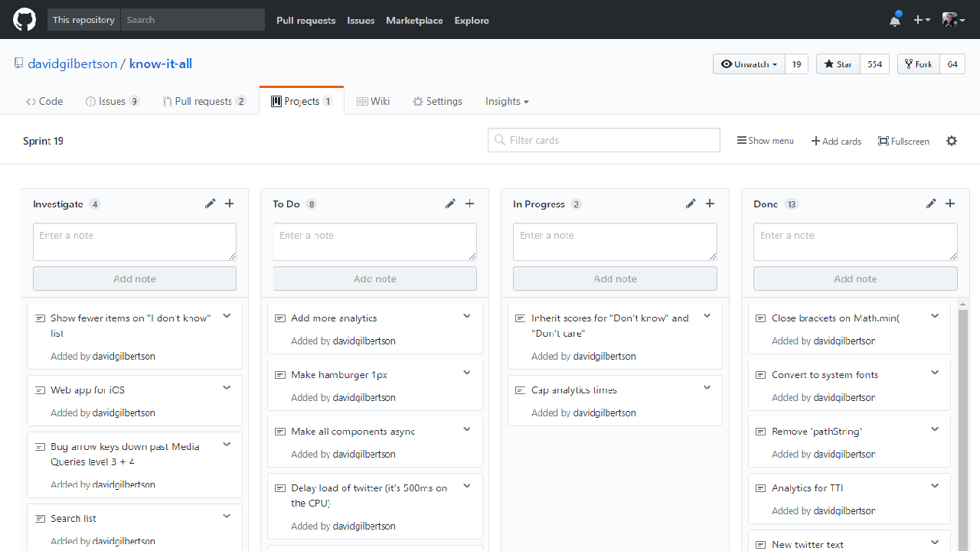Focus the Filter cards search field

[x=604, y=140]
